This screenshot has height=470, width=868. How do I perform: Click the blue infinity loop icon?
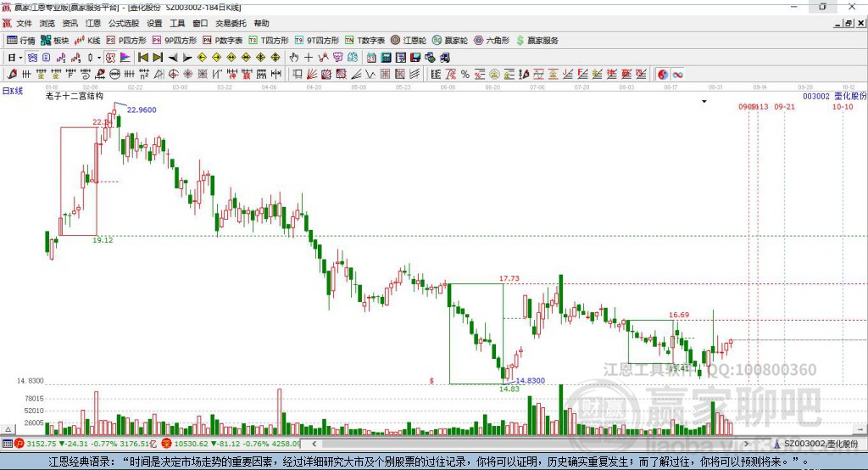(677, 75)
